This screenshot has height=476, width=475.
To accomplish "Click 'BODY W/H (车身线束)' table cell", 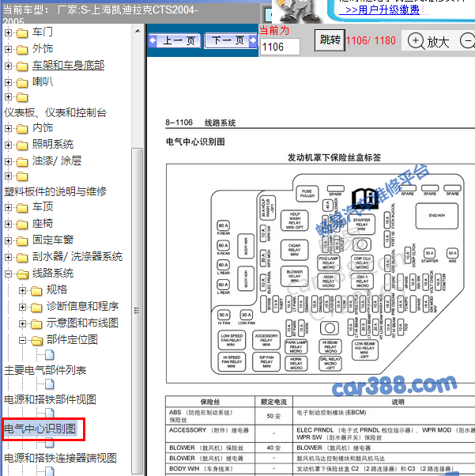I will [x=210, y=469].
